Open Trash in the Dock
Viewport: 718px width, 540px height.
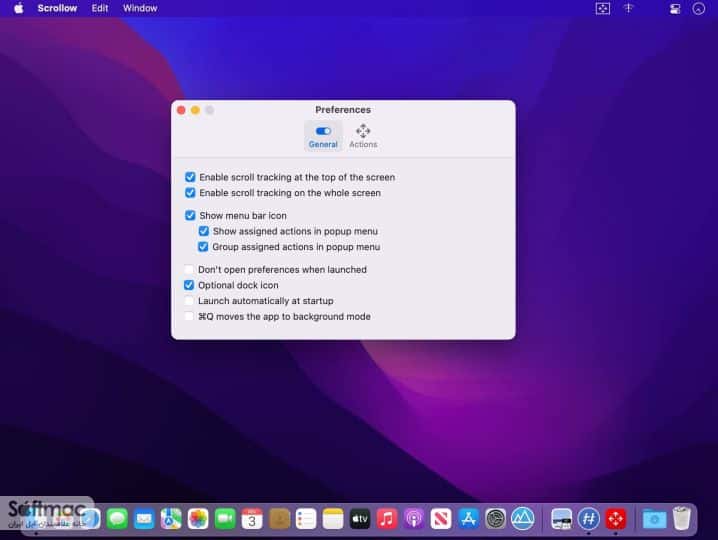[x=681, y=518]
